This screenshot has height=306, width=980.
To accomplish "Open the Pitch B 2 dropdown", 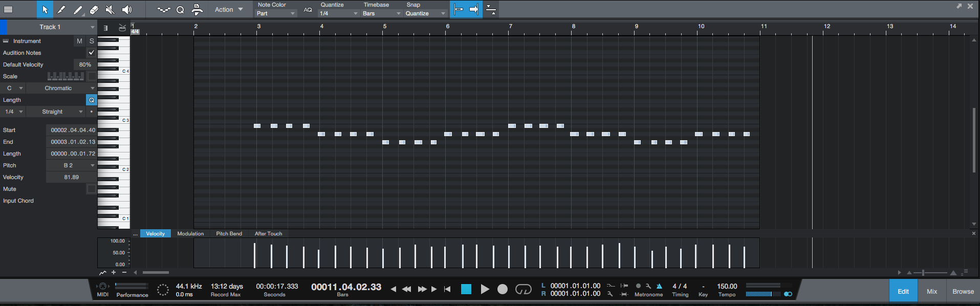I will coord(72,165).
